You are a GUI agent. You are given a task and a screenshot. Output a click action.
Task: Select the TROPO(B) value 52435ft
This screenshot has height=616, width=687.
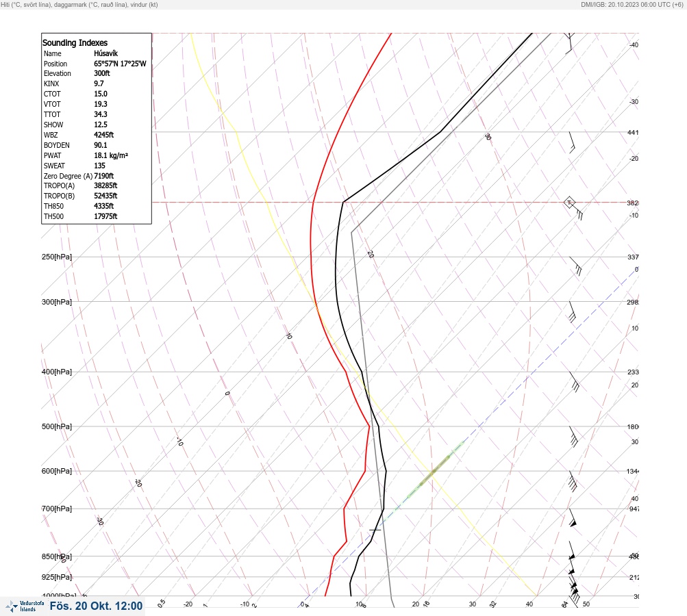click(105, 196)
